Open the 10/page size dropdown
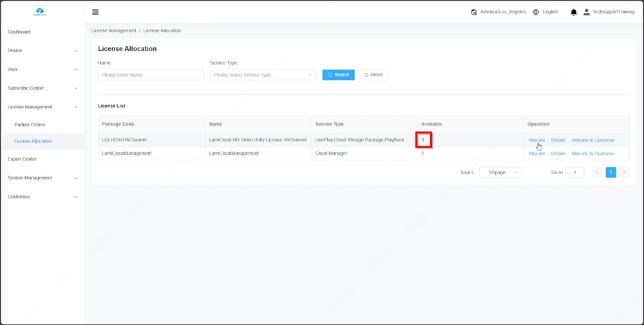This screenshot has height=325, width=644. (500, 173)
